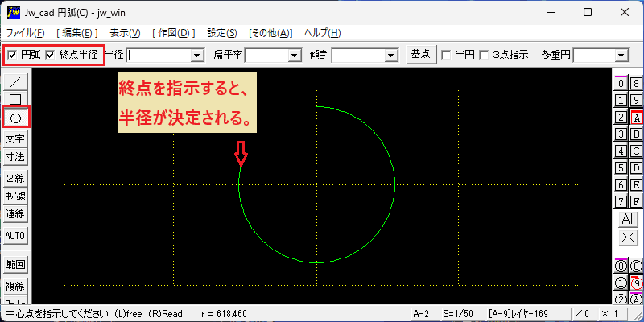Open the 設定(S) menu
644x322 pixels.
tap(222, 33)
